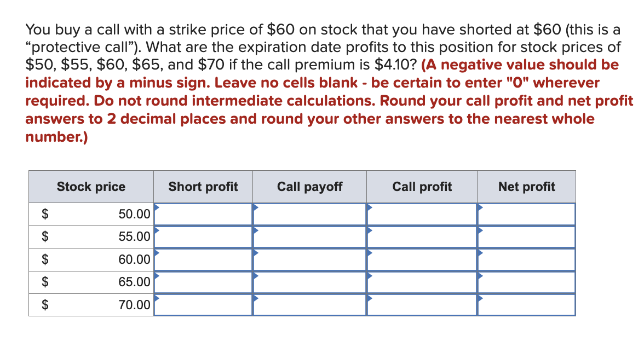Image resolution: width=644 pixels, height=347 pixels.
Task: Select the Net profit cell for $70.00
Action: [526, 305]
